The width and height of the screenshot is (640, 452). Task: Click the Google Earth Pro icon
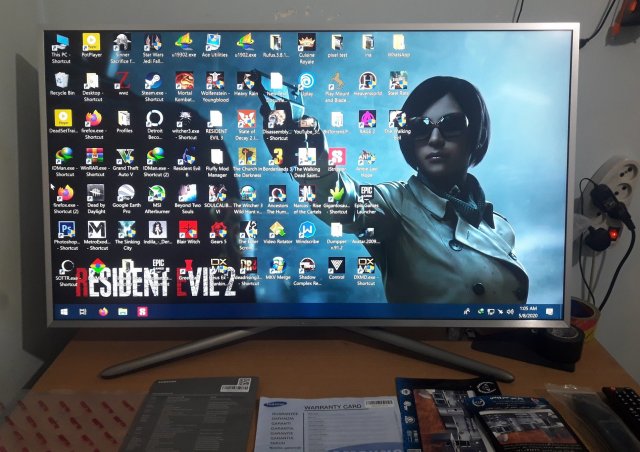[x=126, y=193]
